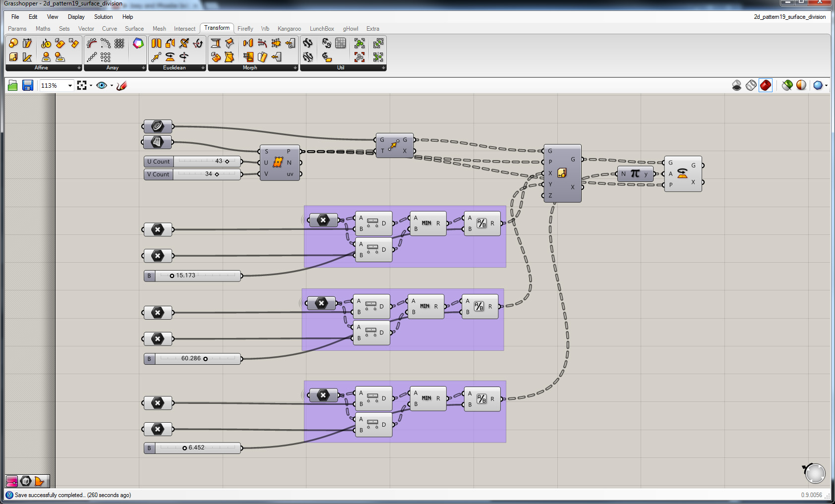
Task: Enable wireframe preview mode
Action: pos(751,86)
